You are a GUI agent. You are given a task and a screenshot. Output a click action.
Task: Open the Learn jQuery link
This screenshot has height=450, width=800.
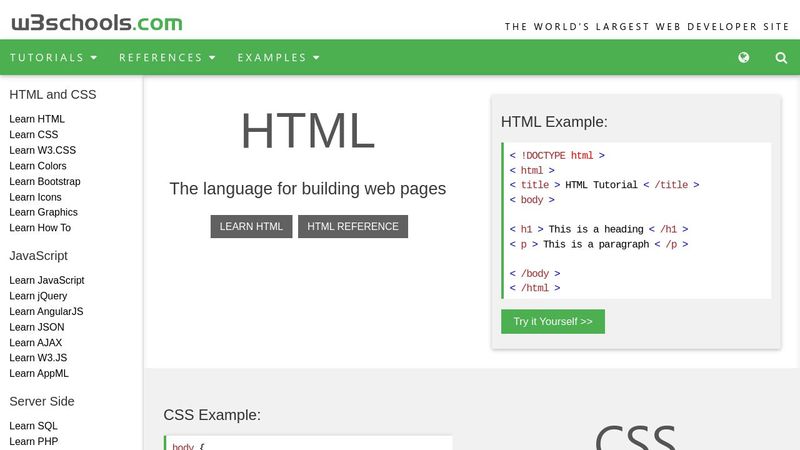click(39, 296)
